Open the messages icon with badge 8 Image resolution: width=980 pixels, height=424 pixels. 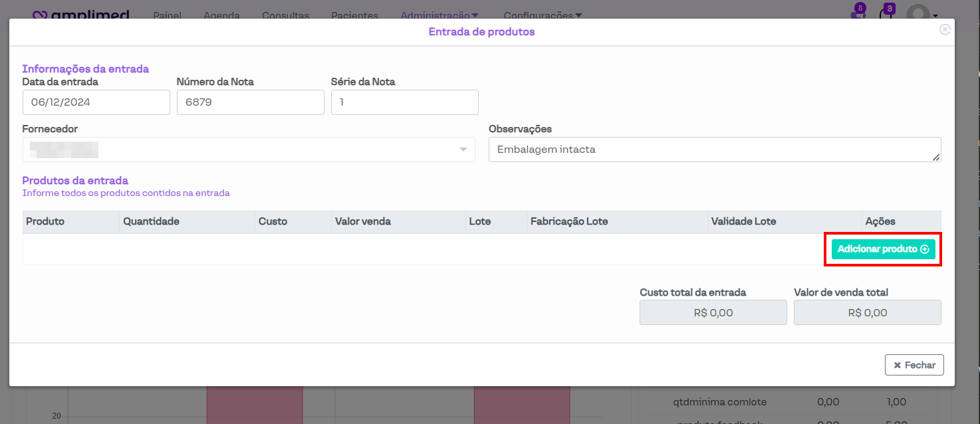(857, 14)
